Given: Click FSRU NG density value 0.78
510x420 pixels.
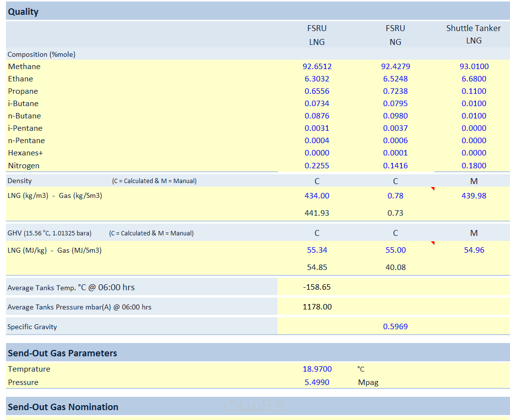Looking at the screenshot, I should (x=395, y=196).
